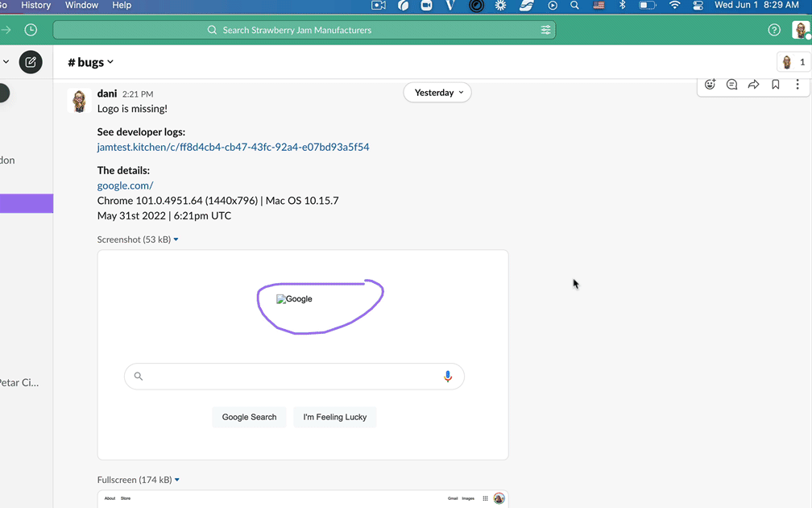Open macOS Spotlight search icon

click(574, 5)
